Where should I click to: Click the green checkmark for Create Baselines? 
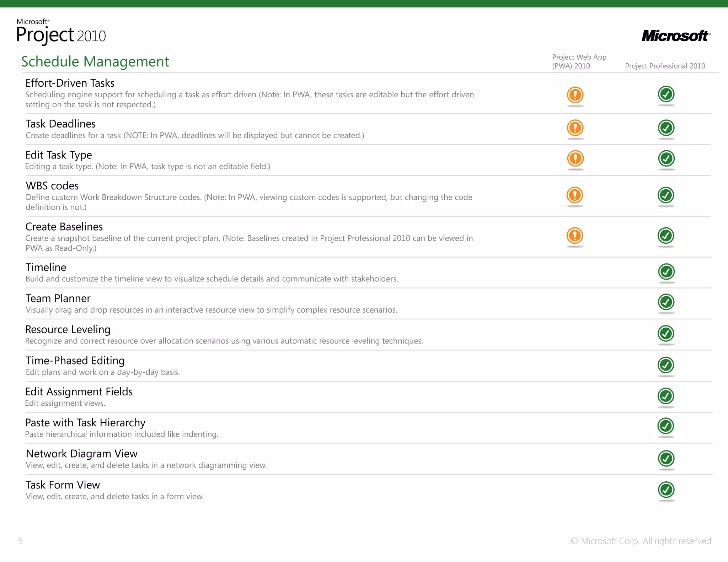(x=666, y=236)
